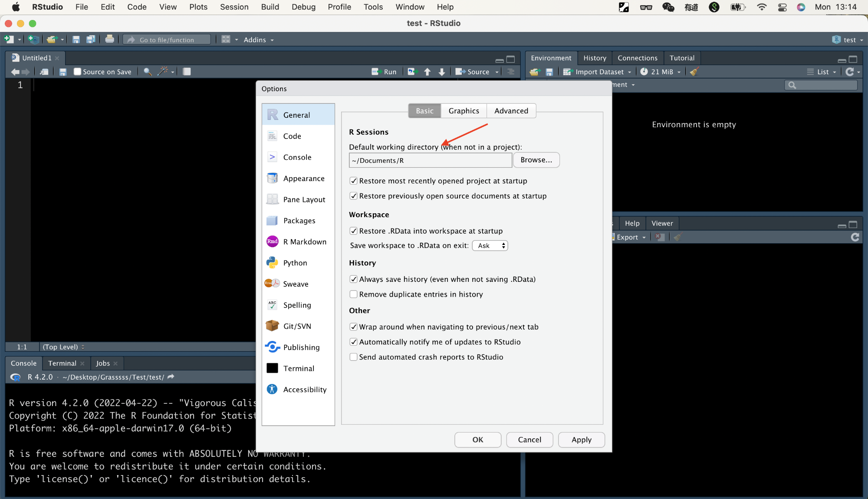
Task: Toggle Source on Save checkbox
Action: [77, 72]
